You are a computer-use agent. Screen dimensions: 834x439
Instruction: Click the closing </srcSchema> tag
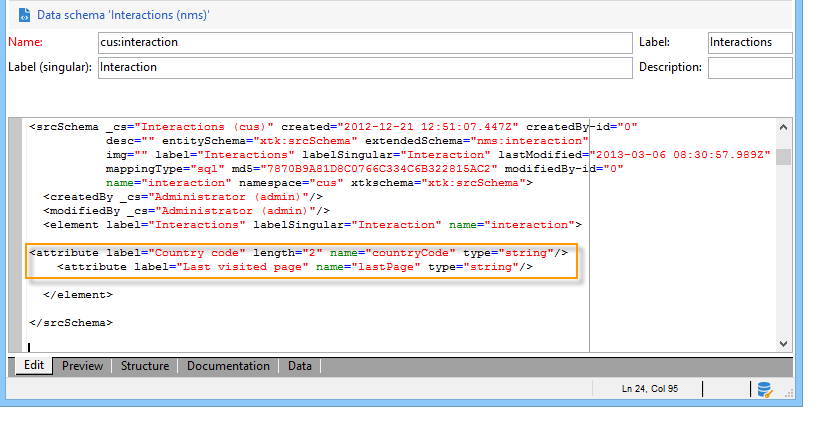coord(71,323)
